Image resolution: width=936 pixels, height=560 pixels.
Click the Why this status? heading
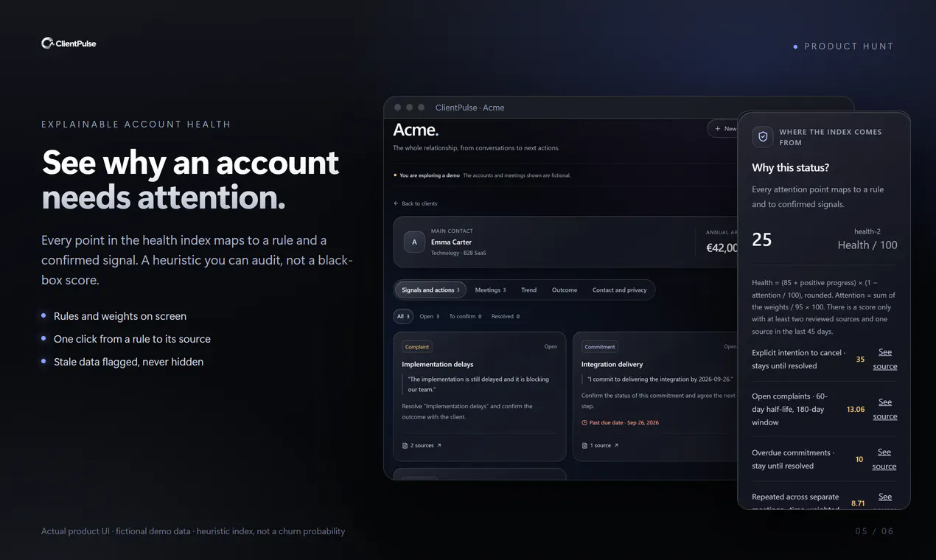[x=790, y=168]
